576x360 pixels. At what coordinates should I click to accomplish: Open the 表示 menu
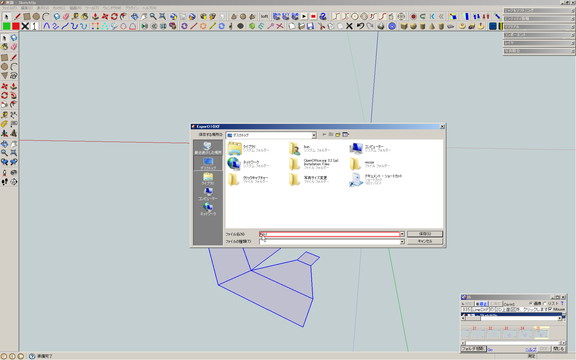(x=43, y=8)
